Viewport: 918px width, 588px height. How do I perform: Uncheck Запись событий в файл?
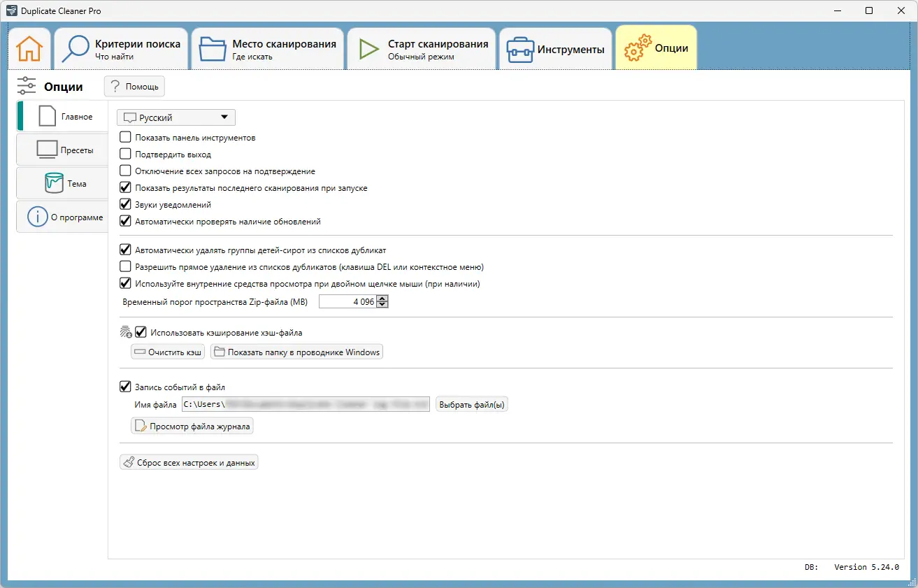(x=125, y=387)
